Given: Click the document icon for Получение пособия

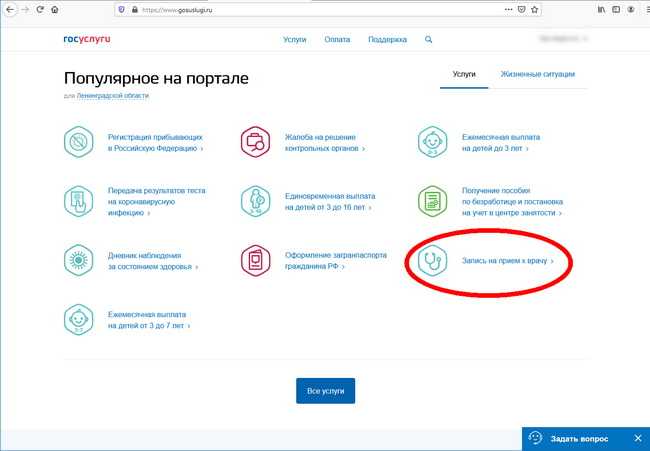Looking at the screenshot, I should tap(433, 201).
